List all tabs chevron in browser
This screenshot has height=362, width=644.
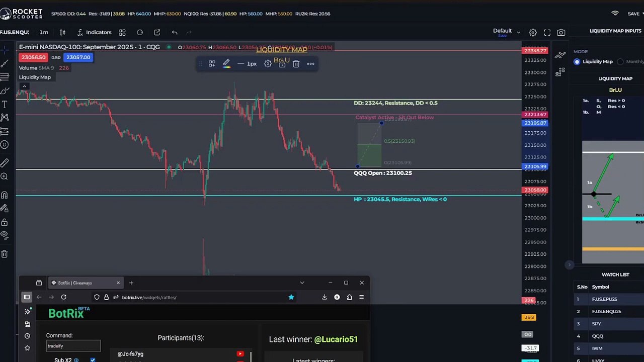click(302, 283)
